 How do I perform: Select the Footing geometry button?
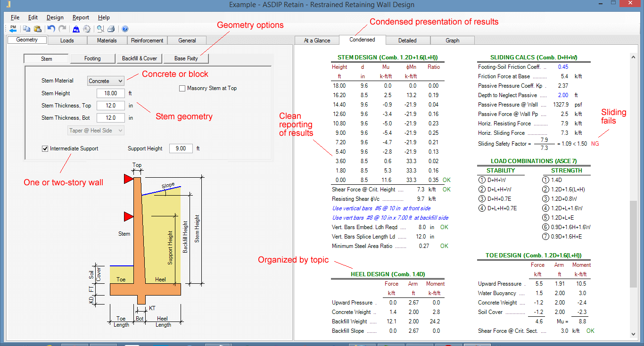pos(92,58)
